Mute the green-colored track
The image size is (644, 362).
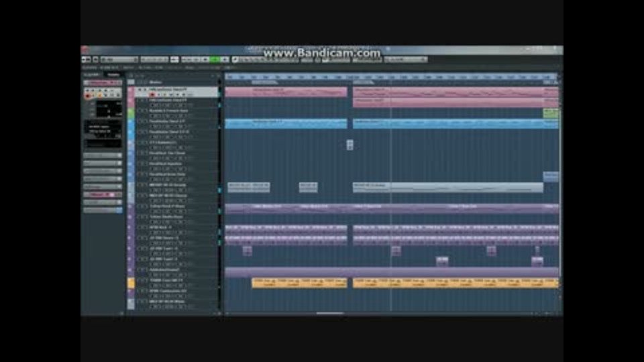point(140,111)
